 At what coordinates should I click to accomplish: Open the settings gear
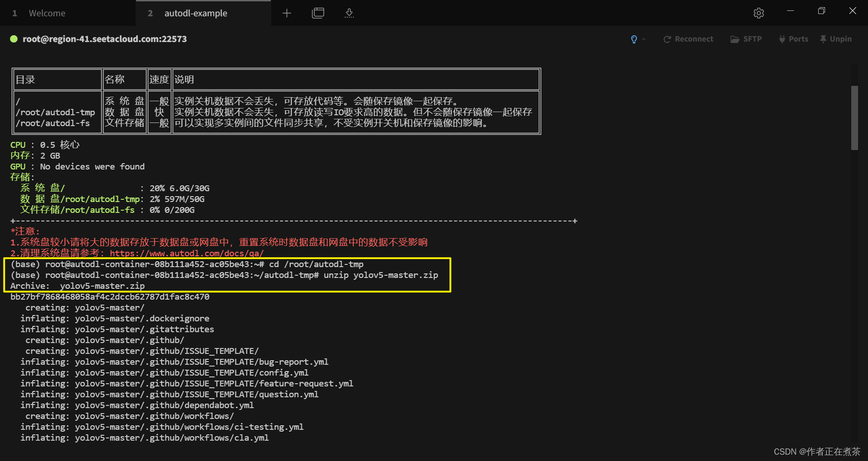(x=759, y=13)
